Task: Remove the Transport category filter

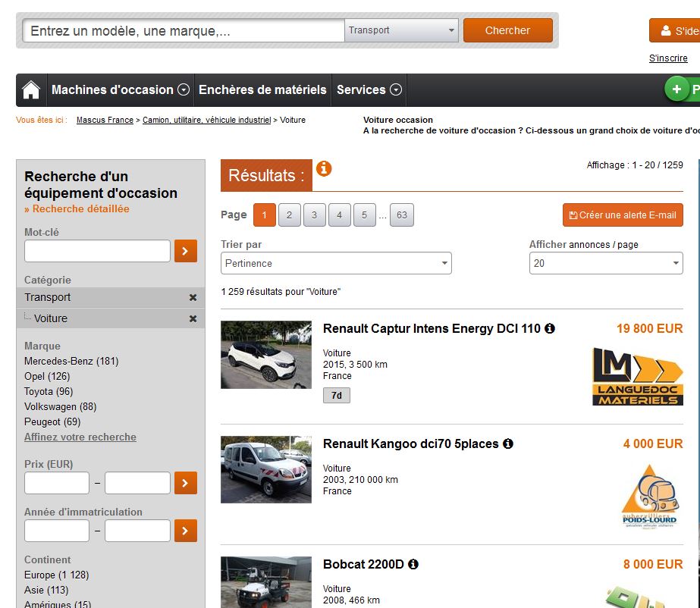Action: coord(193,297)
